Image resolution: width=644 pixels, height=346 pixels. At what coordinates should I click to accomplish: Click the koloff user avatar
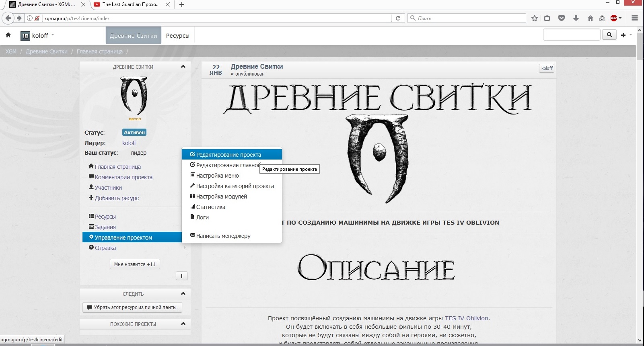pos(25,36)
